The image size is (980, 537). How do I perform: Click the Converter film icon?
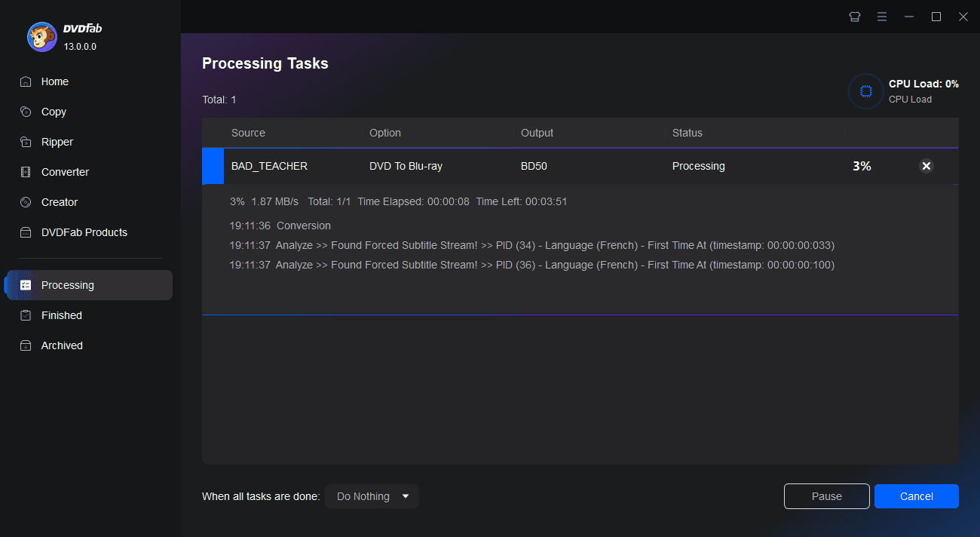pos(26,172)
